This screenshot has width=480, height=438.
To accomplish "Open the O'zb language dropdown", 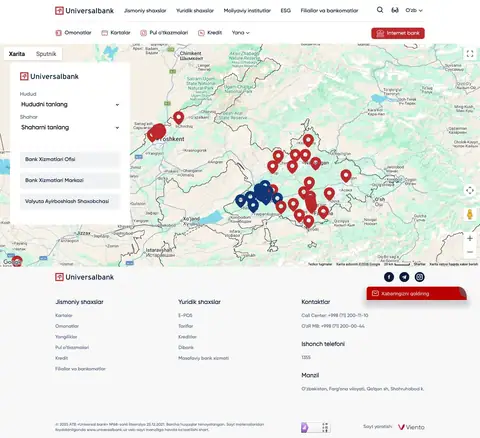I will (414, 10).
